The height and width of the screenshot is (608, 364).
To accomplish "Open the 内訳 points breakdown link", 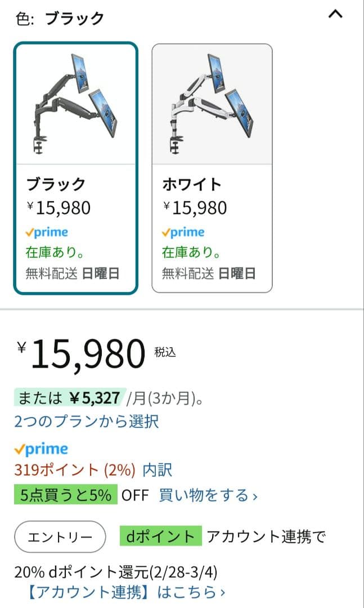I will (158, 470).
